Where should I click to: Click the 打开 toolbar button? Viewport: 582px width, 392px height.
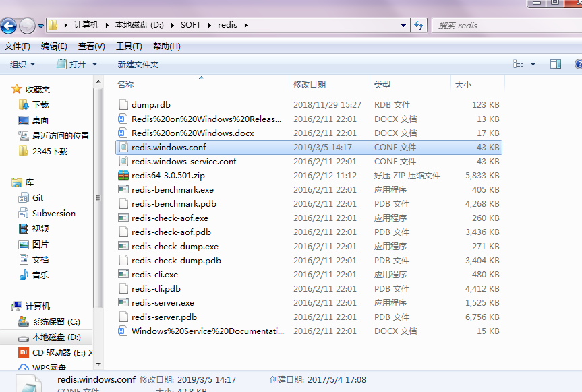pos(71,65)
